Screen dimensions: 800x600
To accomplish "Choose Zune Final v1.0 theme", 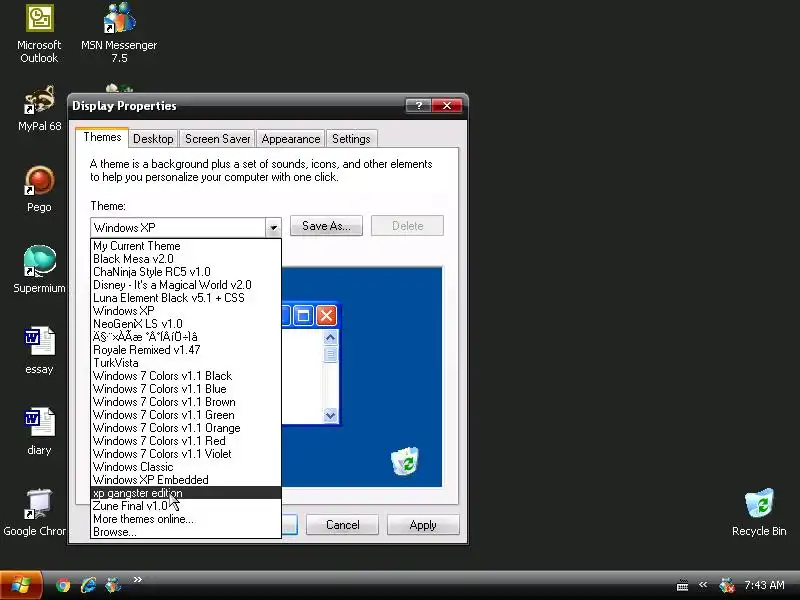I will click(x=186, y=506).
